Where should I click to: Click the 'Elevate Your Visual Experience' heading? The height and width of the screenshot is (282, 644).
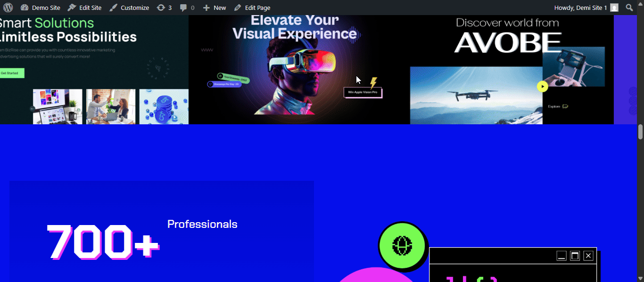click(295, 27)
